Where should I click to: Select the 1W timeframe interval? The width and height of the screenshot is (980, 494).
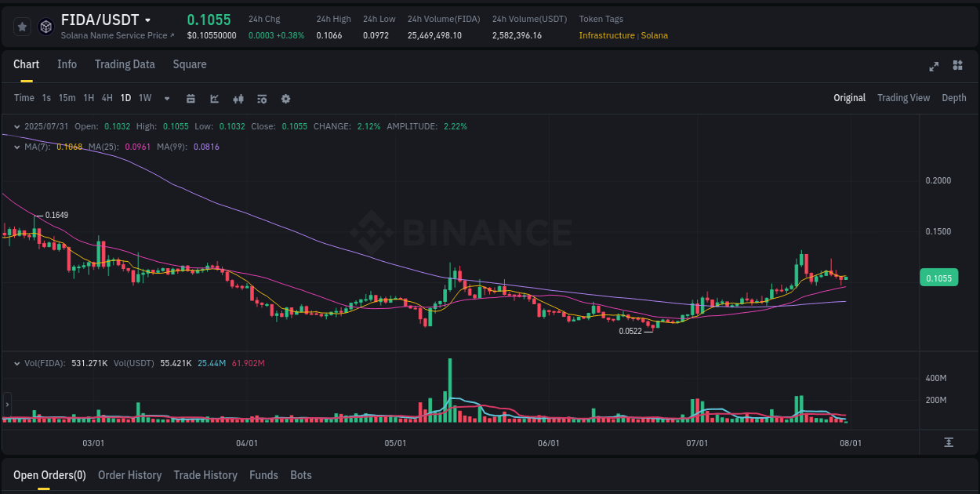coord(144,98)
